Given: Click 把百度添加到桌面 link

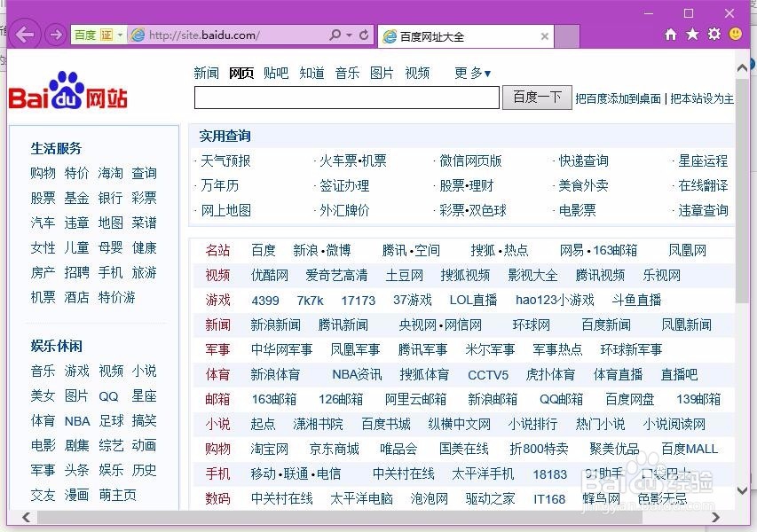Looking at the screenshot, I should [618, 98].
